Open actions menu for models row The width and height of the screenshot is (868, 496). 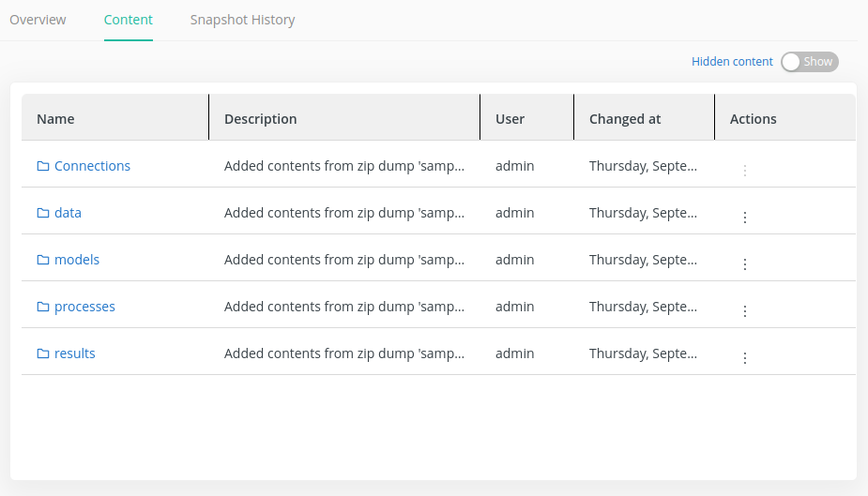click(x=745, y=264)
